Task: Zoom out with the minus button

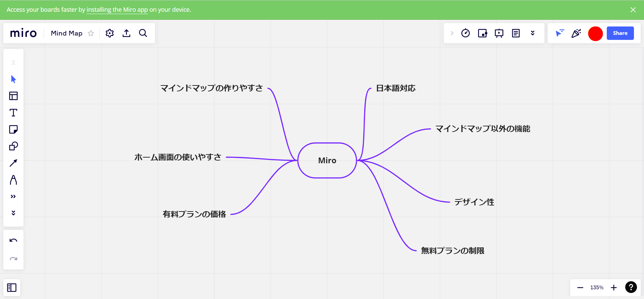Action: [580, 288]
